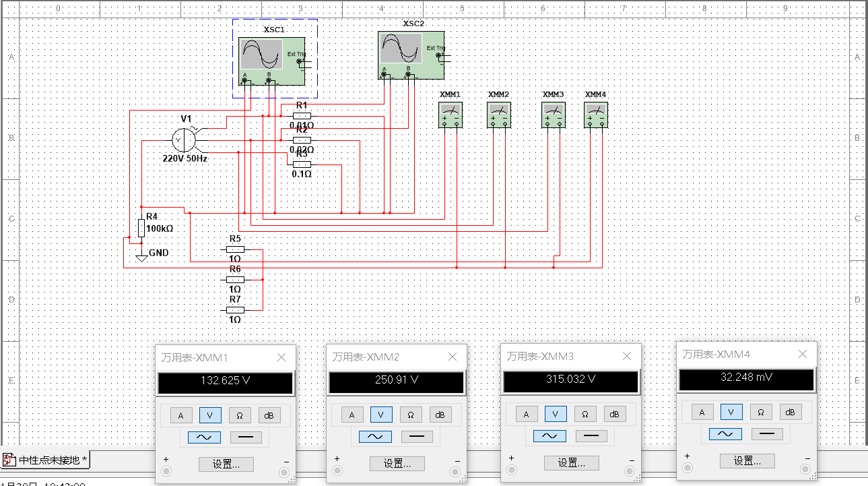868x486 pixels.
Task: Select resistor R4 100kΩ
Action: click(x=141, y=228)
